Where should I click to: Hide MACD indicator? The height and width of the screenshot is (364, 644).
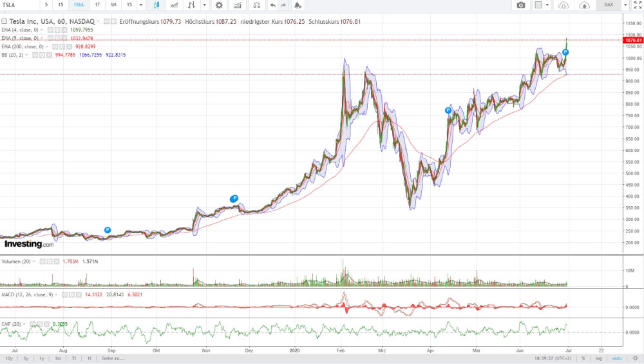pyautogui.click(x=64, y=294)
